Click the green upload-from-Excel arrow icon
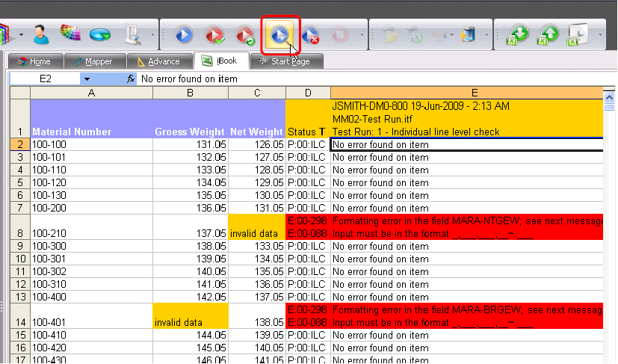618x364 pixels. coord(548,35)
